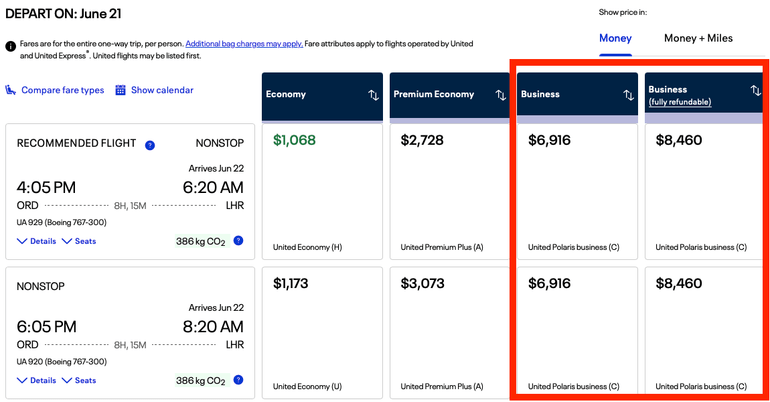This screenshot has height=402, width=770.
Task: Sort flights by Premium Economy price
Action: (501, 95)
